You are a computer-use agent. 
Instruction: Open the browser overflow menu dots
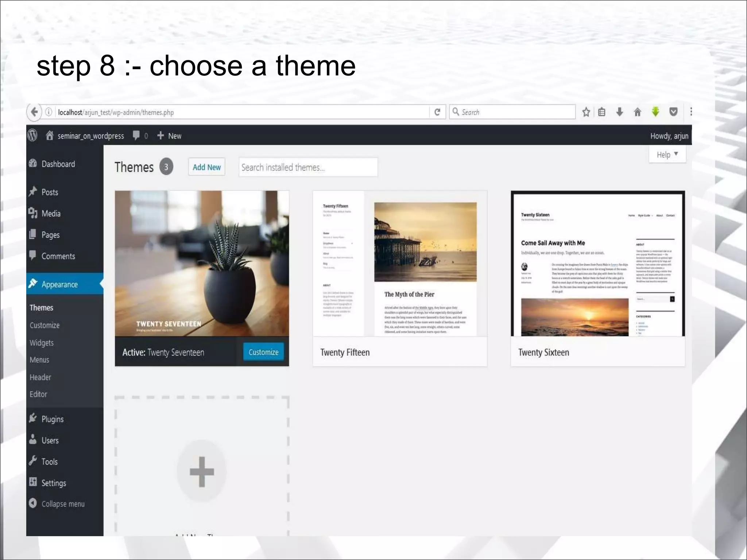pos(691,112)
